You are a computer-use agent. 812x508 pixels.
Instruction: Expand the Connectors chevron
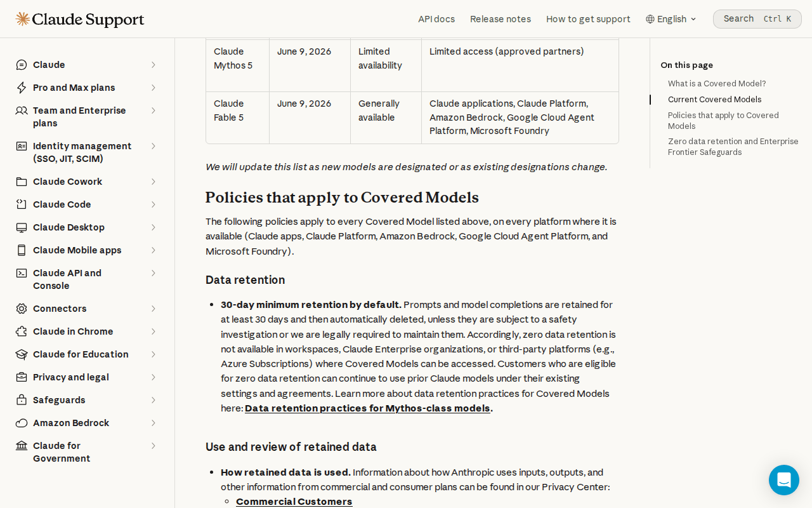click(x=153, y=309)
